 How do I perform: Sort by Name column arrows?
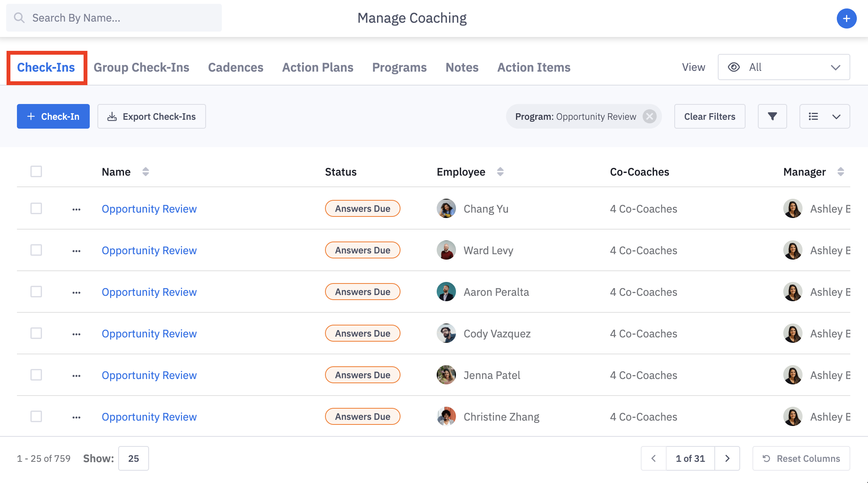click(x=146, y=172)
